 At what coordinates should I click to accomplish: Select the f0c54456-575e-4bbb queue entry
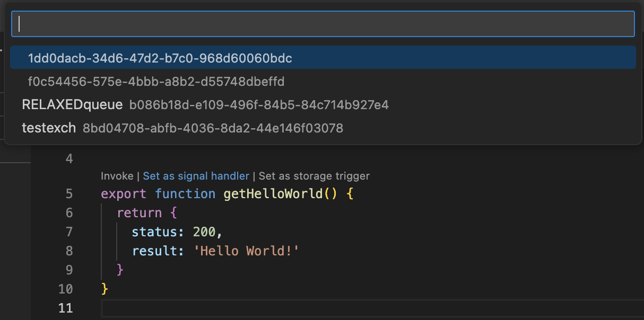click(x=155, y=82)
